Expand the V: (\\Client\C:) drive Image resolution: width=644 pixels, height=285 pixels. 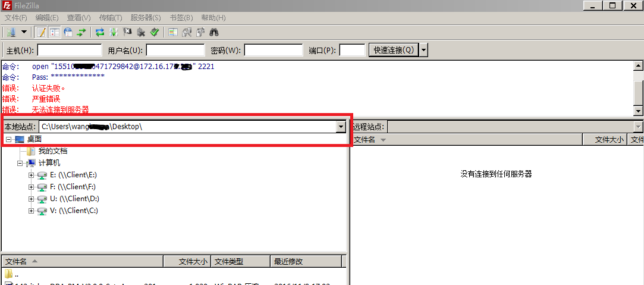click(x=31, y=211)
